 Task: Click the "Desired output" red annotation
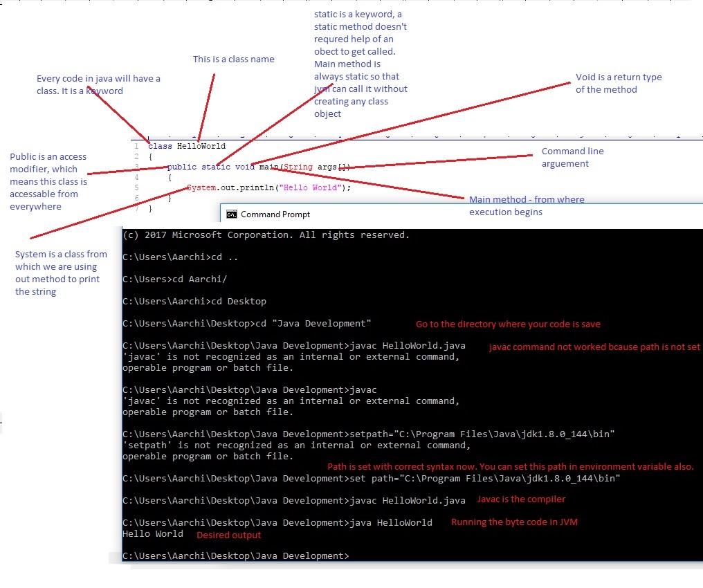click(x=228, y=535)
